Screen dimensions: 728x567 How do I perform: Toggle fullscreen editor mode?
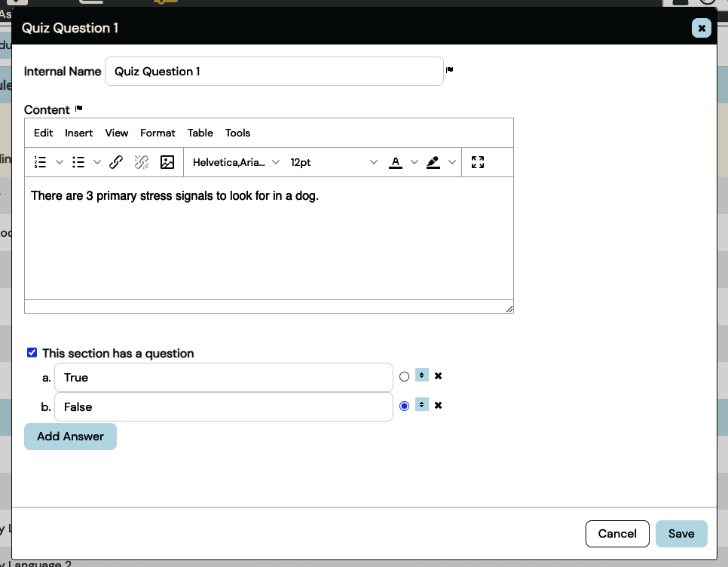[477, 162]
